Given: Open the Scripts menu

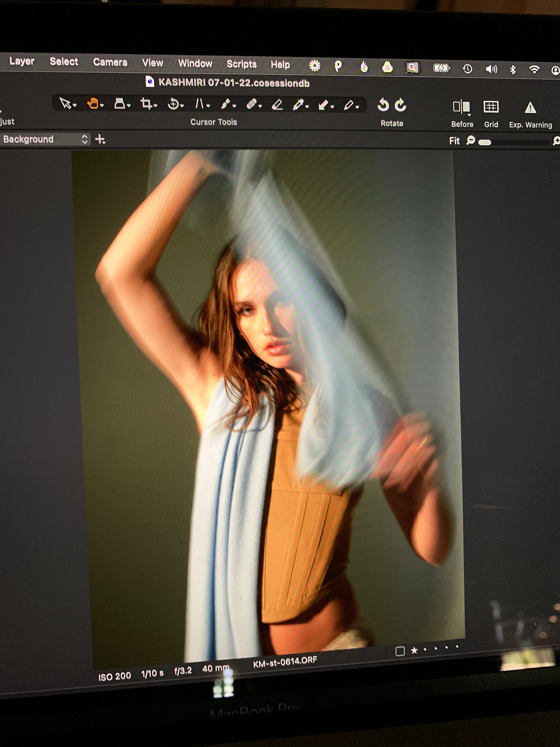Looking at the screenshot, I should click(x=242, y=64).
